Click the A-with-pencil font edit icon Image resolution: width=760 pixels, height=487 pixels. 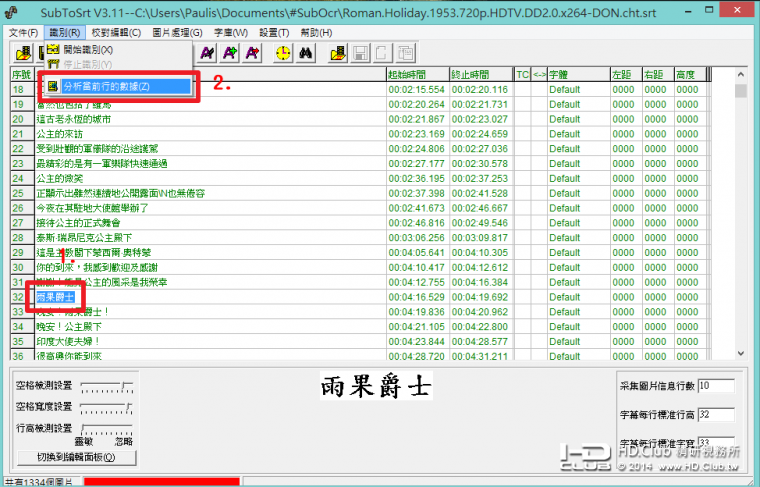[x=207, y=53]
